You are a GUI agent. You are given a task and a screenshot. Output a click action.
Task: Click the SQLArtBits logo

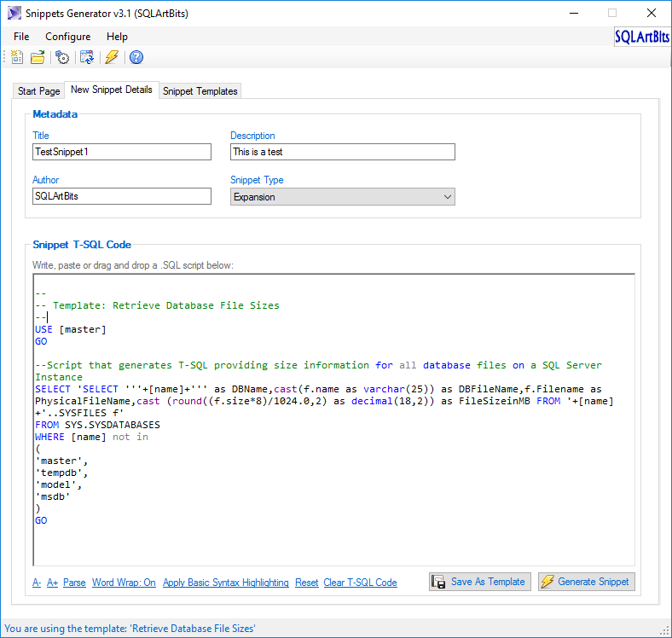[641, 38]
